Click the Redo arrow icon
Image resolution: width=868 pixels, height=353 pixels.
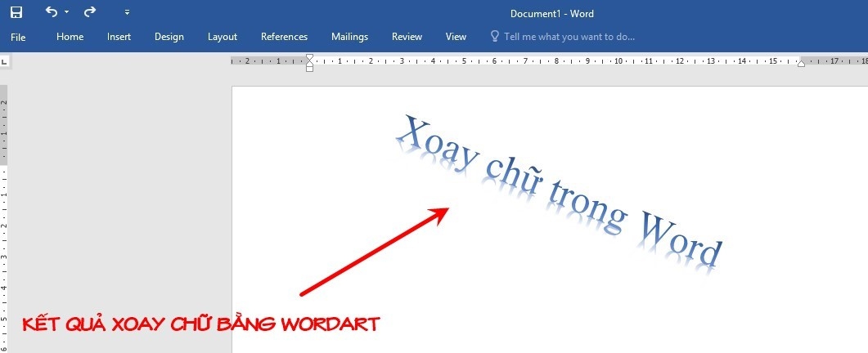tap(90, 11)
